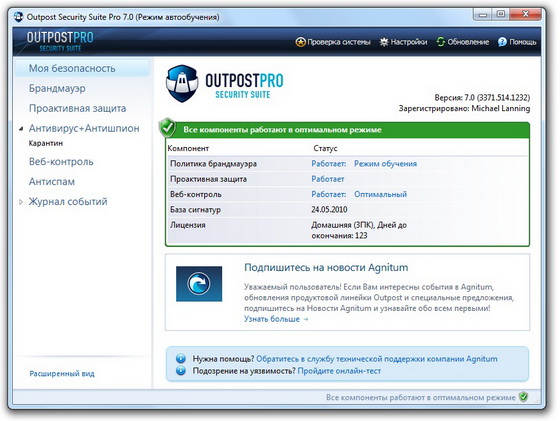Open the Agnitum technical support link

(377, 359)
